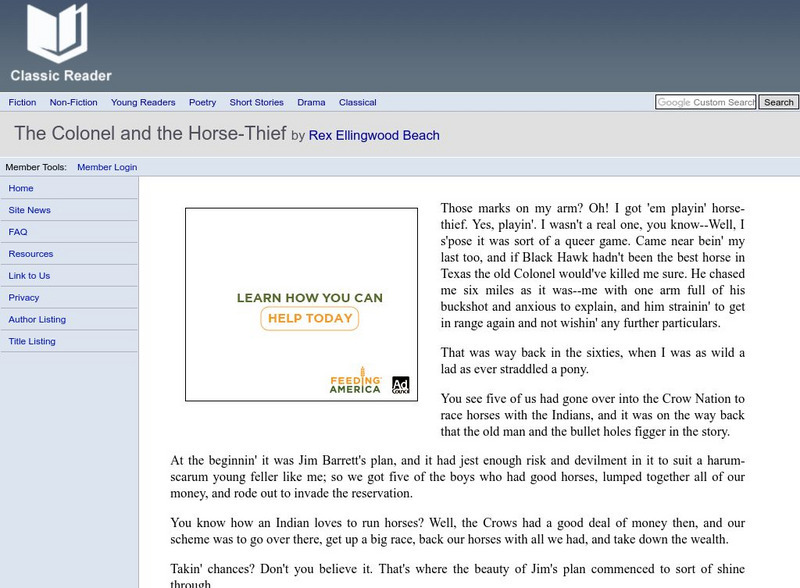800x588 pixels.
Task: Click the story title heading
Action: click(x=150, y=133)
